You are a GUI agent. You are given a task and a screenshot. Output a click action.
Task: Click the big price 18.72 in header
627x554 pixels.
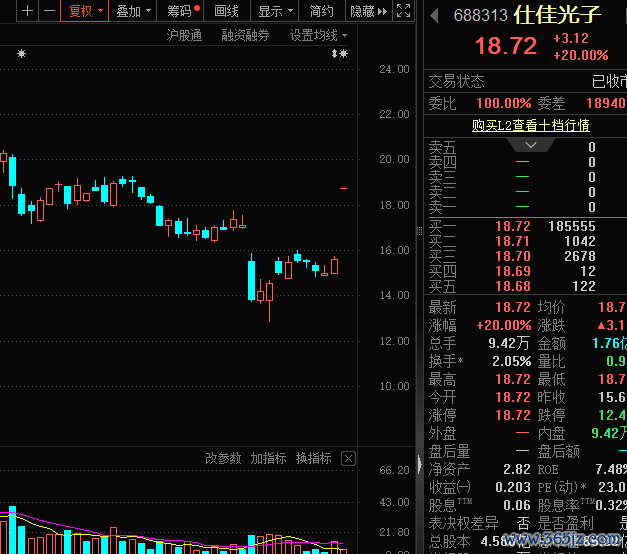click(506, 46)
